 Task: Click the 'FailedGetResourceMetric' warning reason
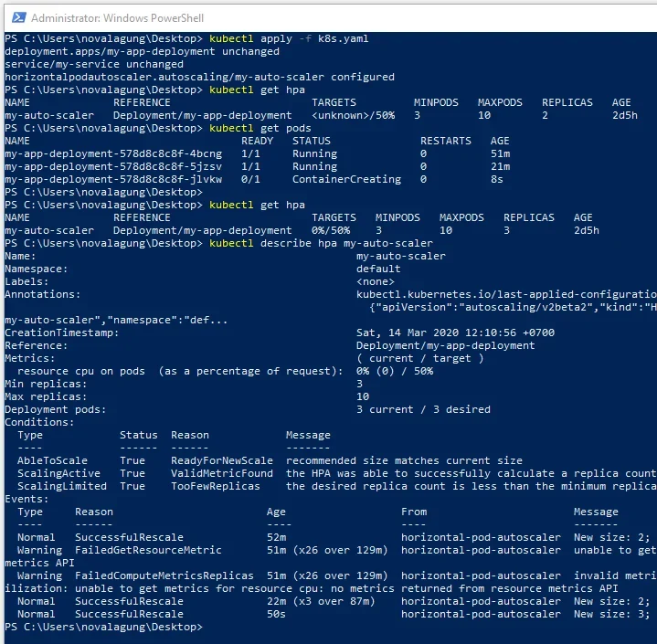148,550
